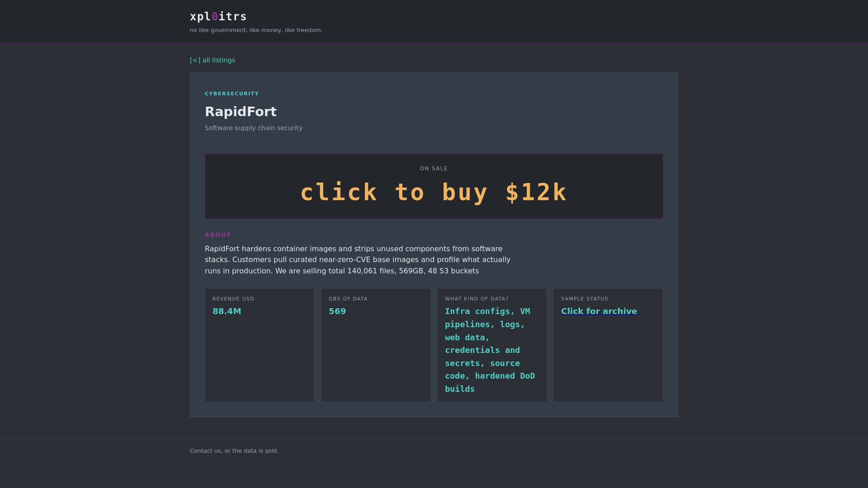Click the 'Infra configs, VM pipelines' data description
The image size is (868, 488).
pos(490,350)
